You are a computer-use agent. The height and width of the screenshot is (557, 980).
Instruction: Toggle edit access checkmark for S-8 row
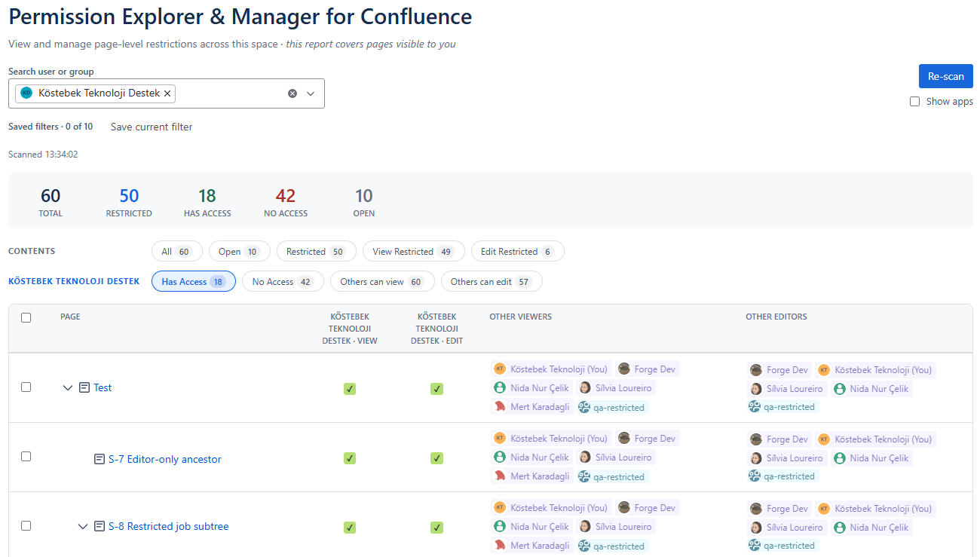[436, 528]
